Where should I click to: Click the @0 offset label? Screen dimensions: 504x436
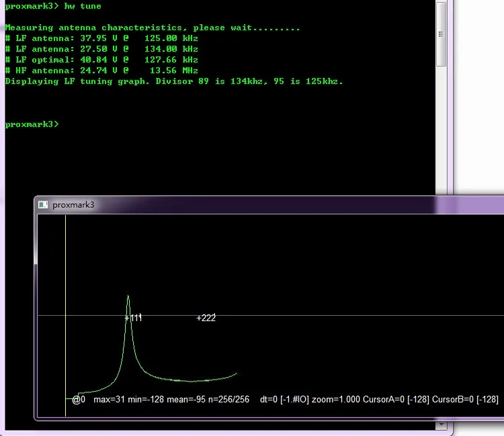click(x=79, y=399)
